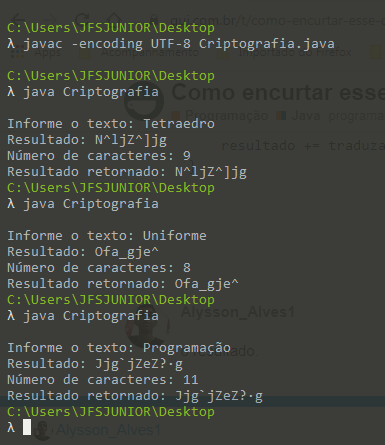Click the 'Número de caracteres: 8' line
The height and width of the screenshot is (445, 385).
(99, 268)
